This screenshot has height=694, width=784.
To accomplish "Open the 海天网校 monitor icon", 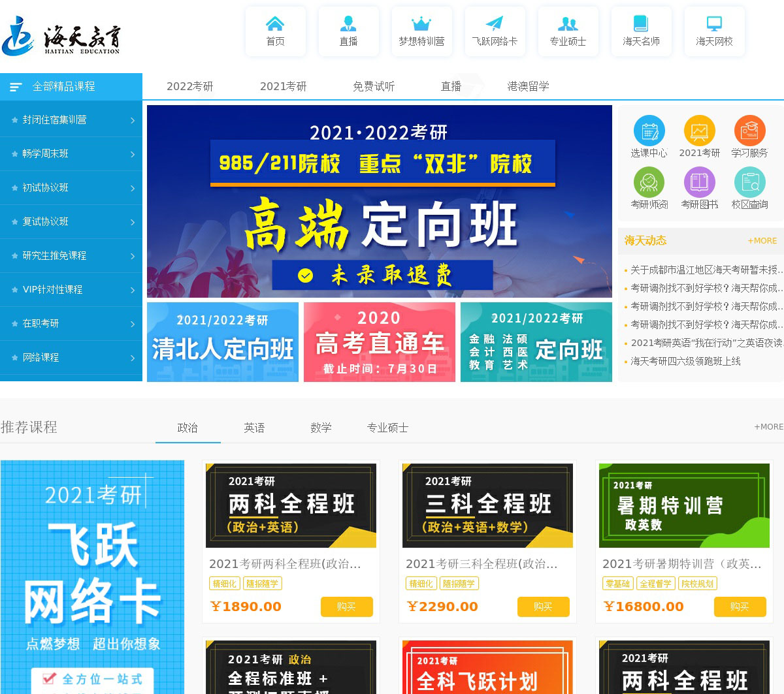I will (x=714, y=24).
